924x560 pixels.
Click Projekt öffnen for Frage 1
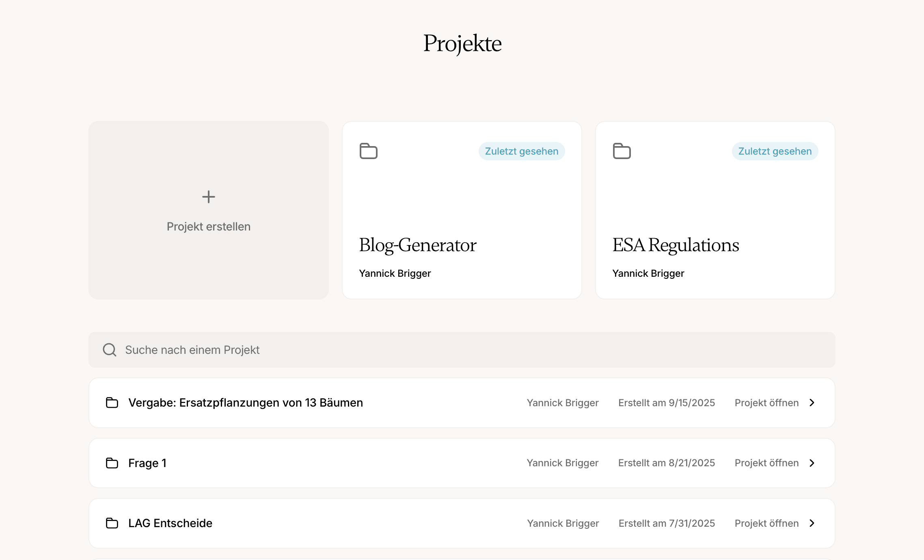coord(766,463)
